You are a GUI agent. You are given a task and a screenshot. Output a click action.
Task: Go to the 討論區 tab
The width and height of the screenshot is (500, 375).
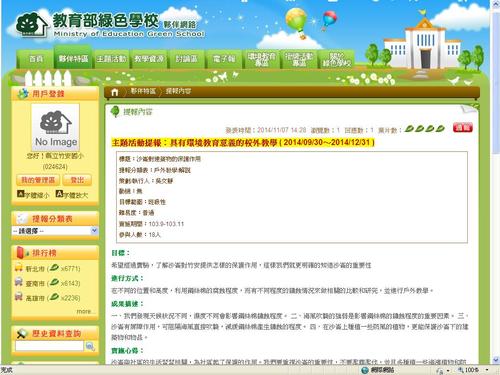186,59
